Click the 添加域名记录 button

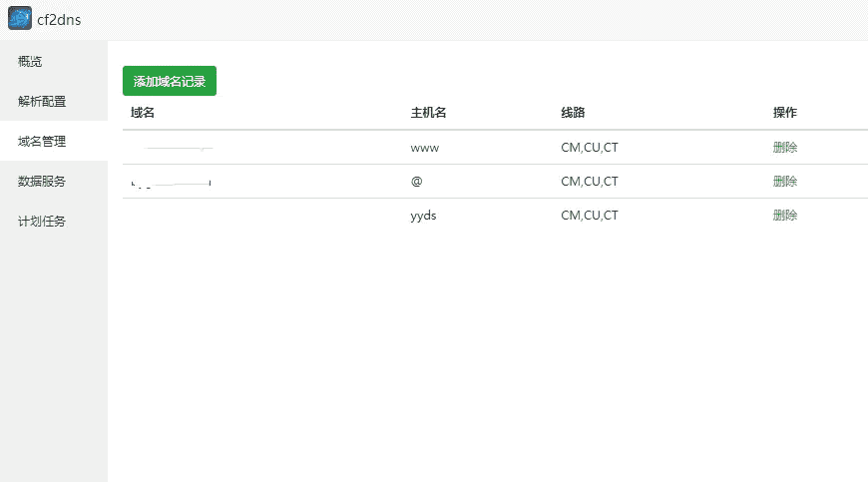170,81
